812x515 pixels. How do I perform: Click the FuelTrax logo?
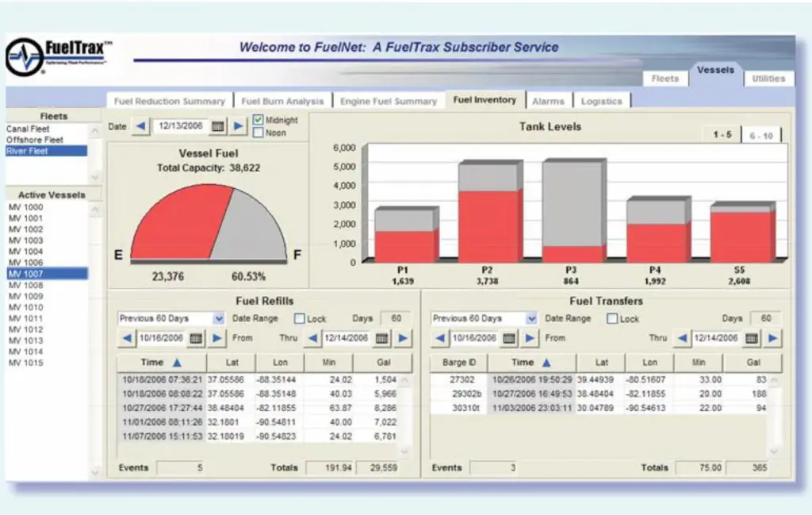(x=58, y=57)
